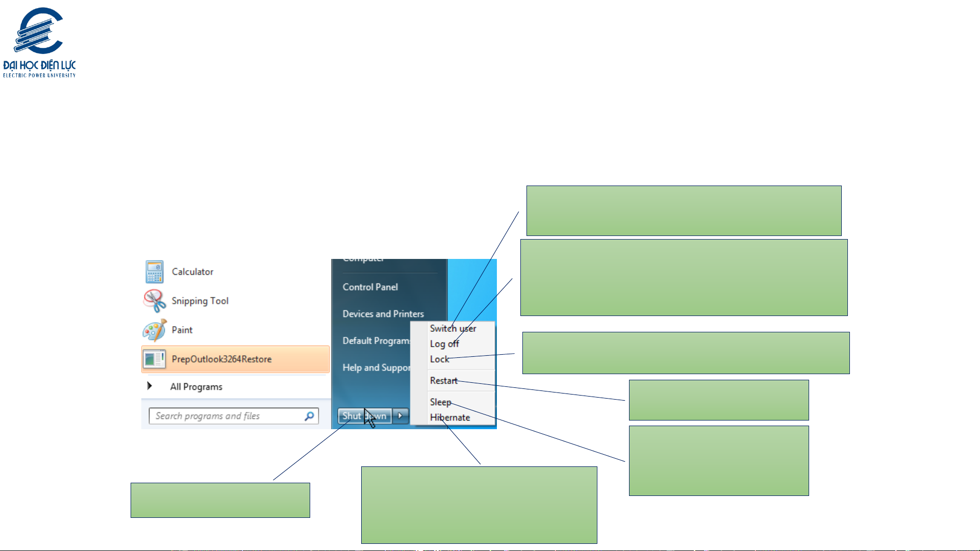The width and height of the screenshot is (980, 551).
Task: Click the Paint palette icon
Action: [x=154, y=330]
